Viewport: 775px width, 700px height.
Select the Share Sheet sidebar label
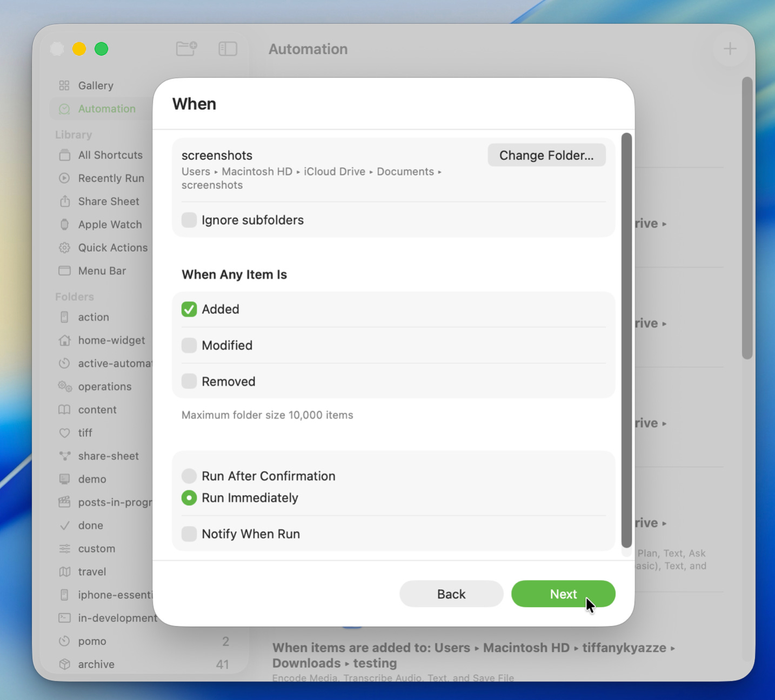point(109,201)
